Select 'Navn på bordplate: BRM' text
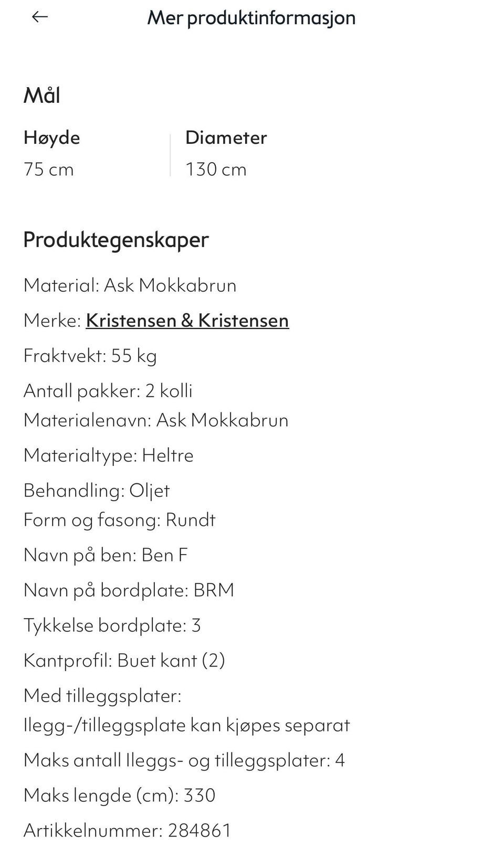 pyautogui.click(x=129, y=590)
